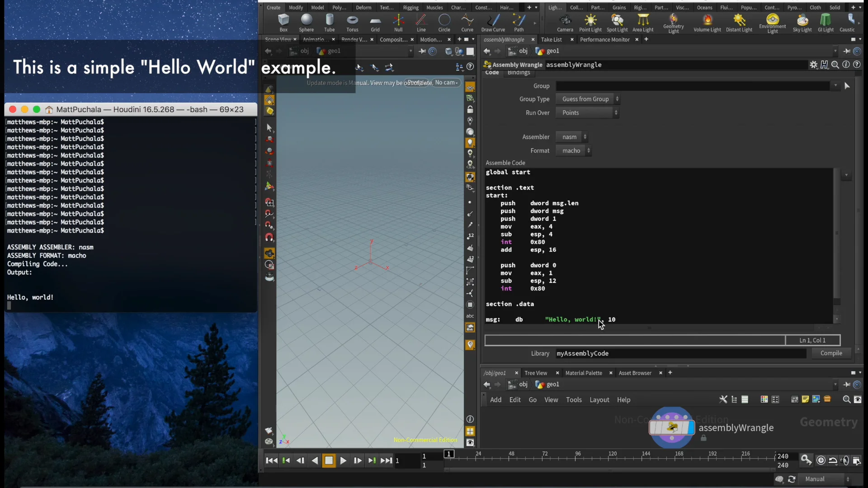868x488 pixels.
Task: Toggle the audio playback icon in timeline
Action: click(x=845, y=460)
